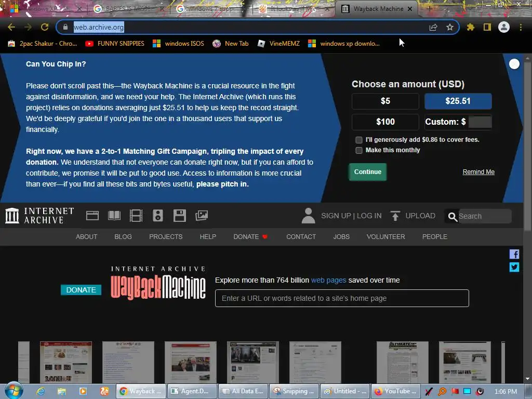
Task: Select the $25.51 donation amount
Action: pyautogui.click(x=458, y=101)
